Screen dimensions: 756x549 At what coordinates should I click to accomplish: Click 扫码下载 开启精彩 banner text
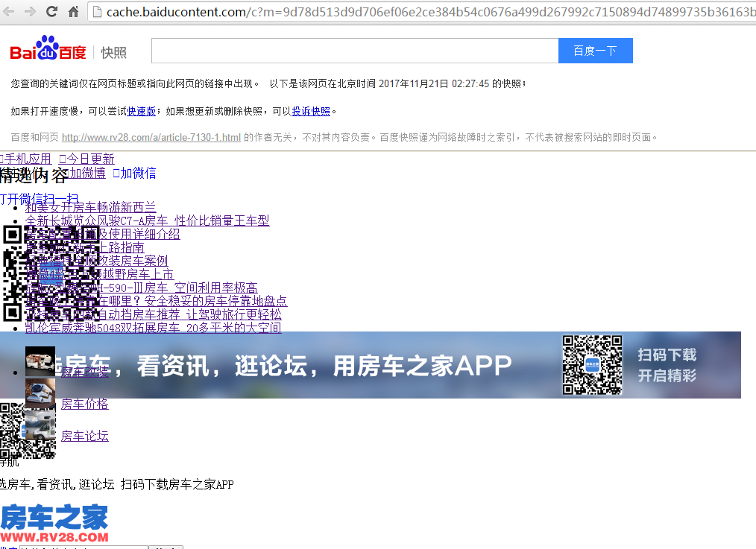click(x=667, y=365)
